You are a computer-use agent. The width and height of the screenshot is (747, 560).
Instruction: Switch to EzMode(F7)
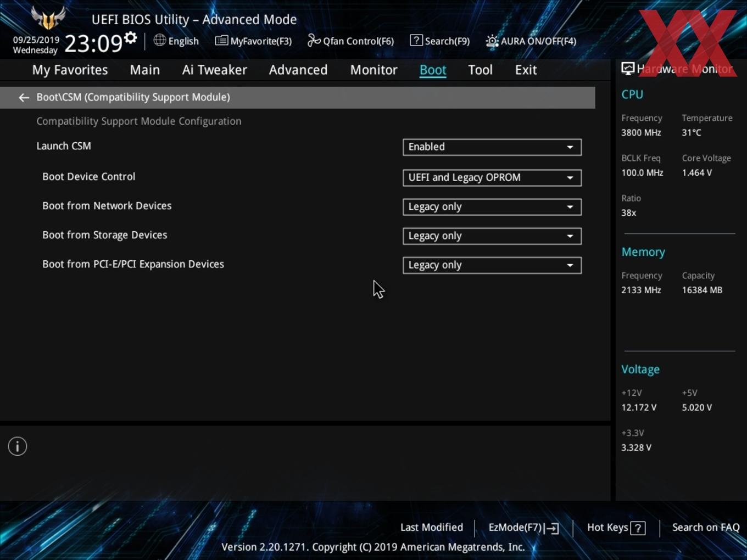pos(515,528)
